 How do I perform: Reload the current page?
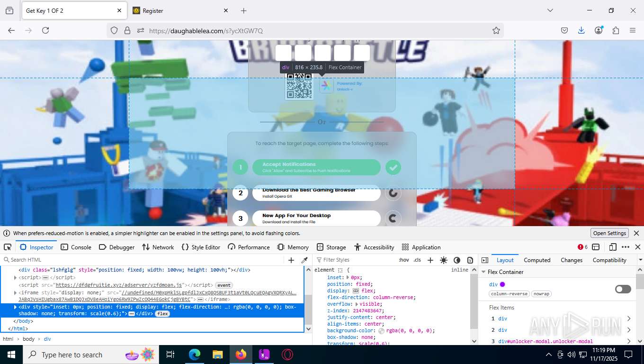(45, 30)
